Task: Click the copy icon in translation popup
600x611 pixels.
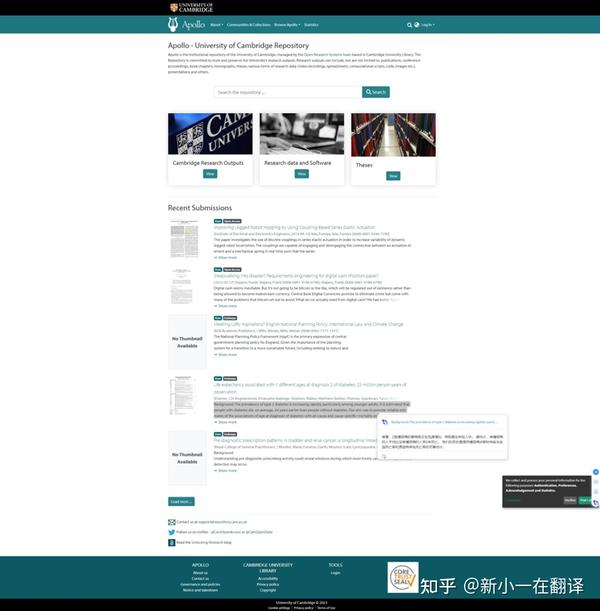Action: (x=384, y=456)
